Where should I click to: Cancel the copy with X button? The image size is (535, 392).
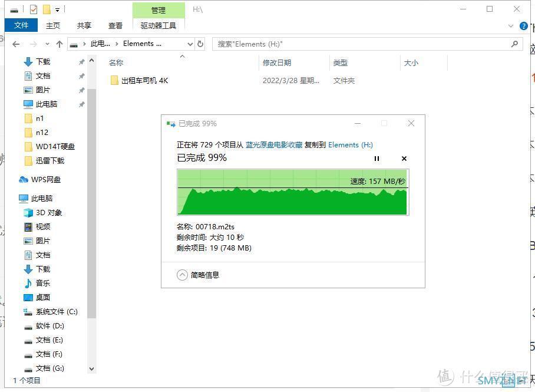pos(404,159)
